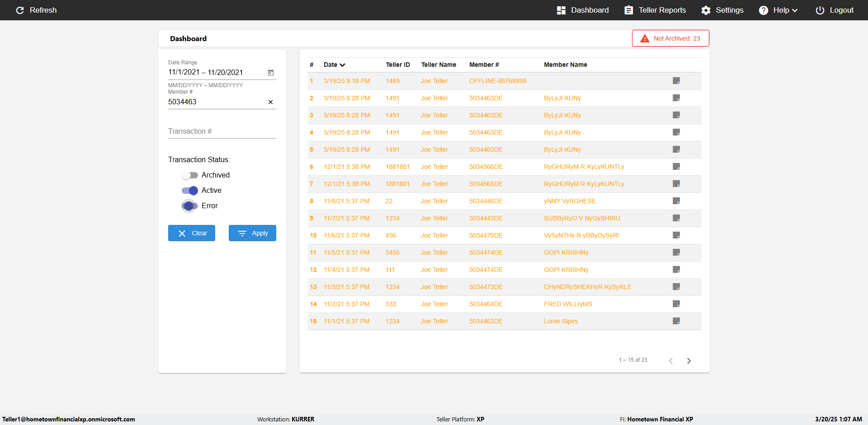This screenshot has width=868, height=425.
Task: Select member name Lorrie Sipes
Action: click(x=561, y=321)
